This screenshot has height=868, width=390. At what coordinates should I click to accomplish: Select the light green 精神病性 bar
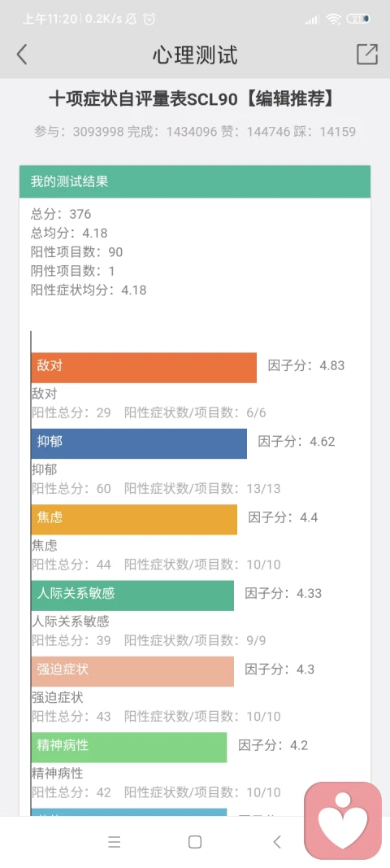point(129,748)
